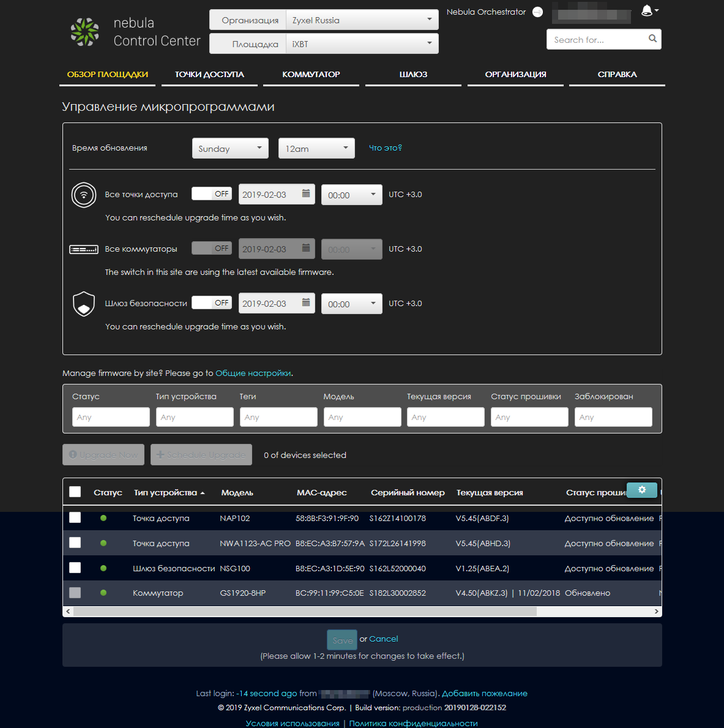Screen dimensions: 724x728
Task: Click MAC address 58:8B:F3:91:9F:90
Action: [327, 518]
